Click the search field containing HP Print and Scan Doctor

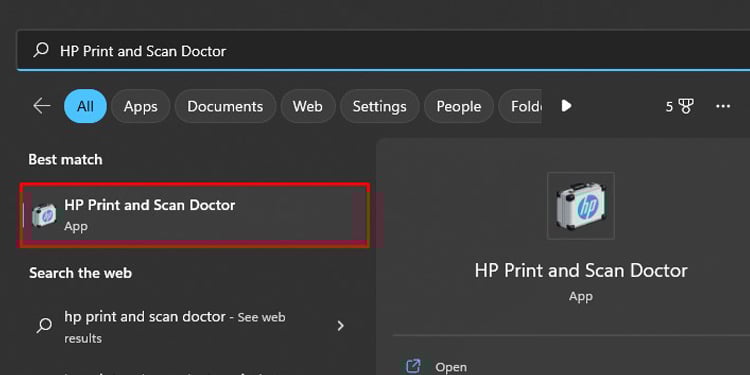pyautogui.click(x=383, y=50)
